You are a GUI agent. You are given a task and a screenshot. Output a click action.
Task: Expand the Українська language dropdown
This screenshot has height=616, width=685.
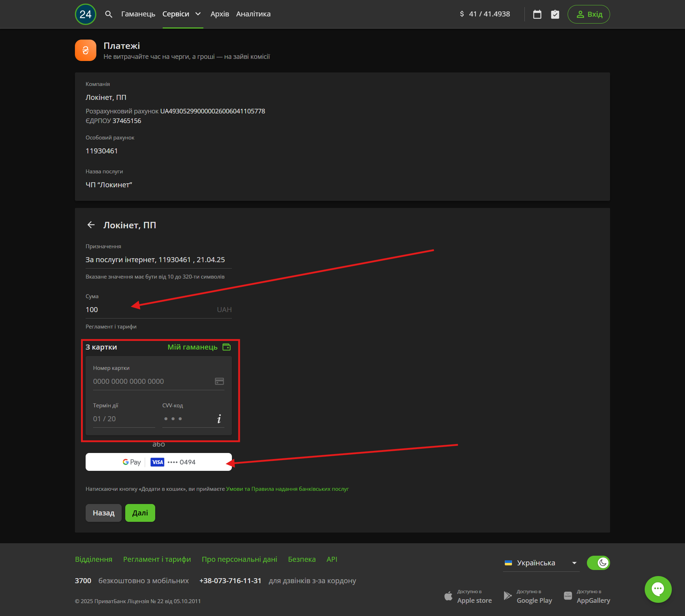[x=541, y=563]
